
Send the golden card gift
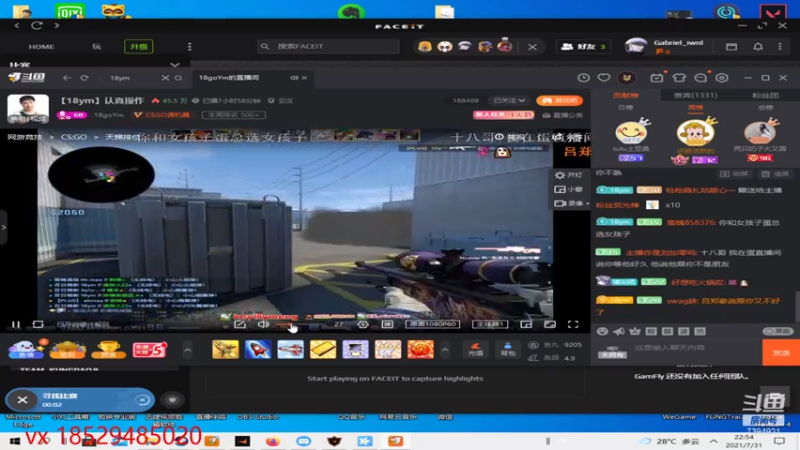(323, 350)
